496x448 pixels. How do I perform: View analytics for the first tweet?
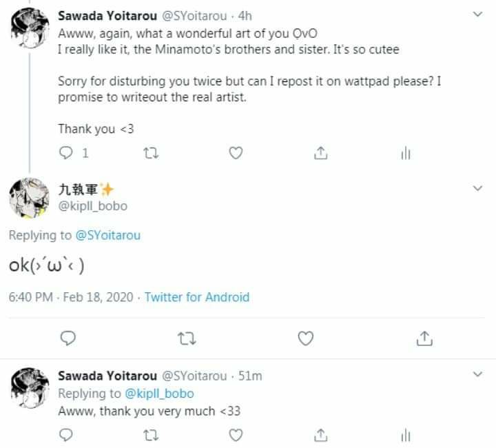pos(405,153)
